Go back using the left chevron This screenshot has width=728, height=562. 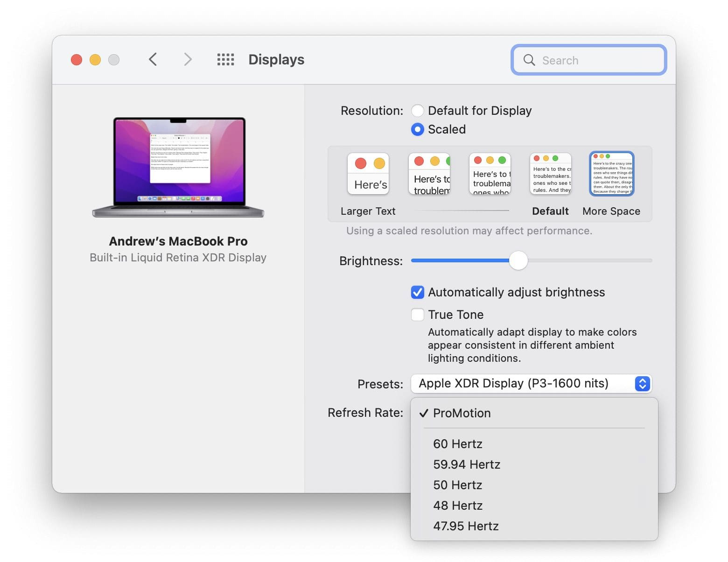click(x=153, y=59)
